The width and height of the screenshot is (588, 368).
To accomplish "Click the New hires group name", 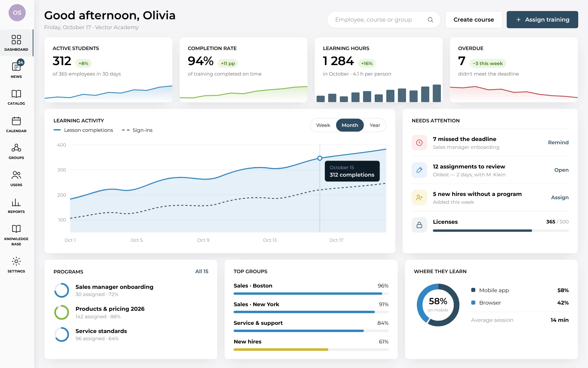I will (248, 342).
